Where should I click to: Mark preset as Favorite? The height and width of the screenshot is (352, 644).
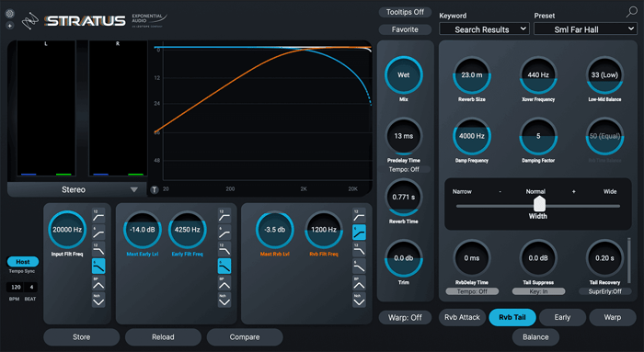405,29
